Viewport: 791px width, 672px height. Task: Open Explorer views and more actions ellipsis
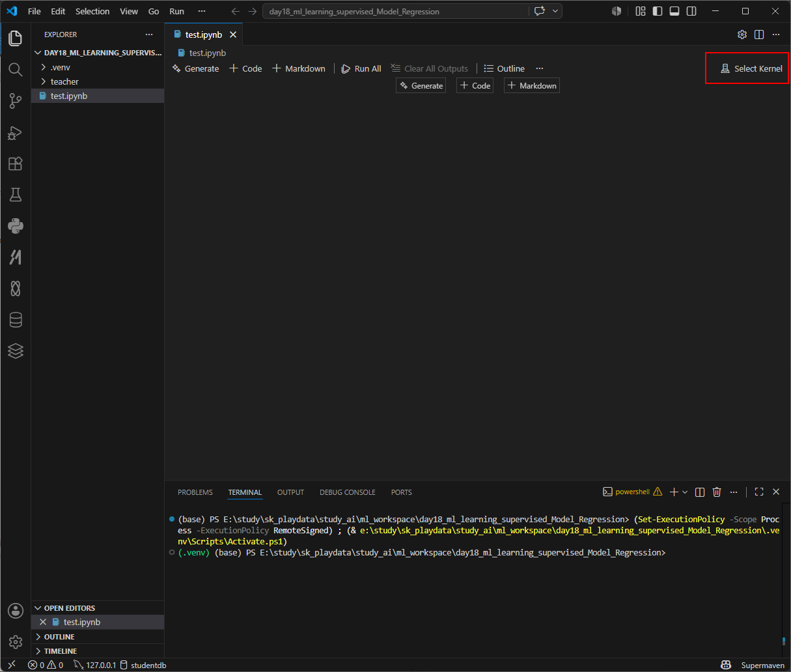[149, 35]
